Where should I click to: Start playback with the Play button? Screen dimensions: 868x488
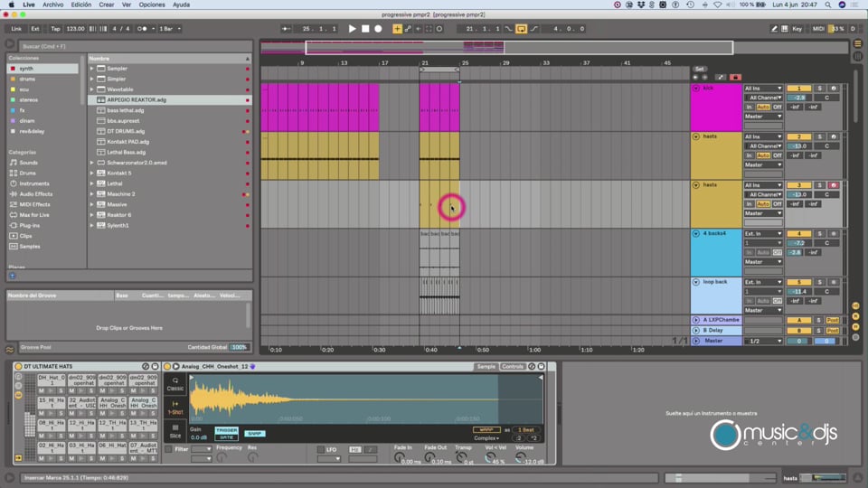coord(352,29)
